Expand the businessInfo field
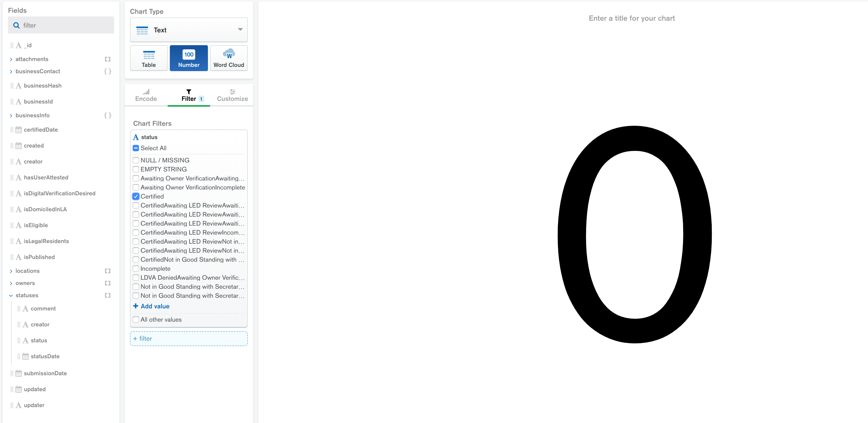 coord(11,116)
